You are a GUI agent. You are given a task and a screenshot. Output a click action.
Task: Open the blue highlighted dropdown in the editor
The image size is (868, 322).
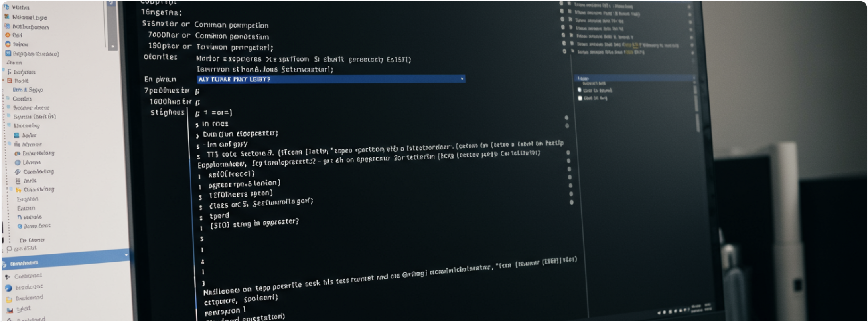462,79
